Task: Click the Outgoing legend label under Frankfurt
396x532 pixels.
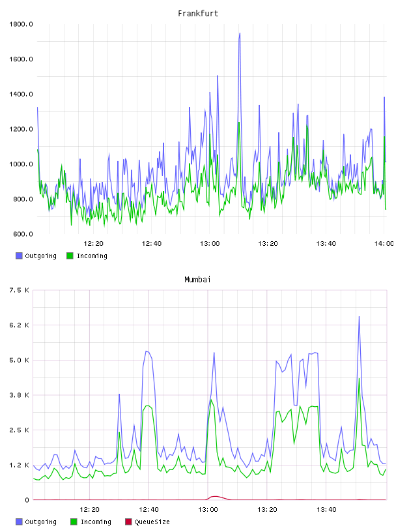Action: point(40,256)
